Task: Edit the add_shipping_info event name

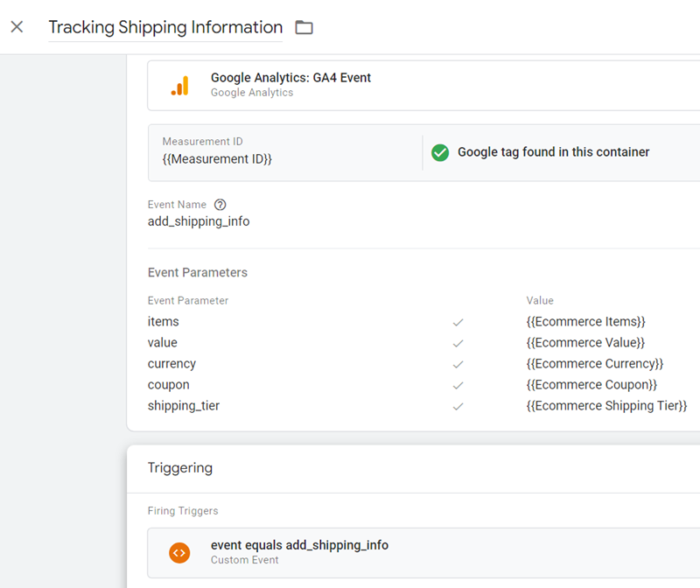Action: 199,221
